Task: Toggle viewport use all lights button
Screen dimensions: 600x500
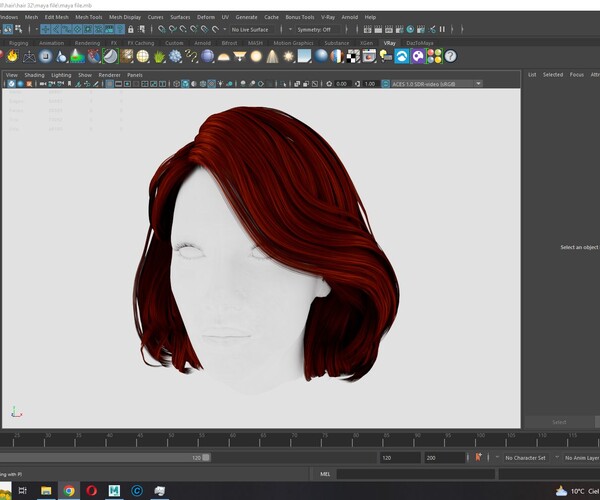Action: point(220,84)
